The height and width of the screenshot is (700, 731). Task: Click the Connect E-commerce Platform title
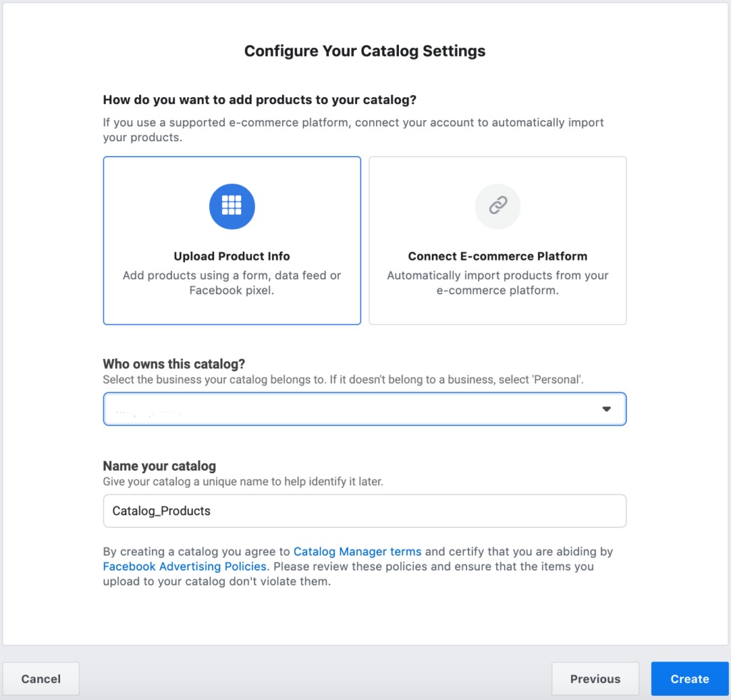(x=497, y=256)
